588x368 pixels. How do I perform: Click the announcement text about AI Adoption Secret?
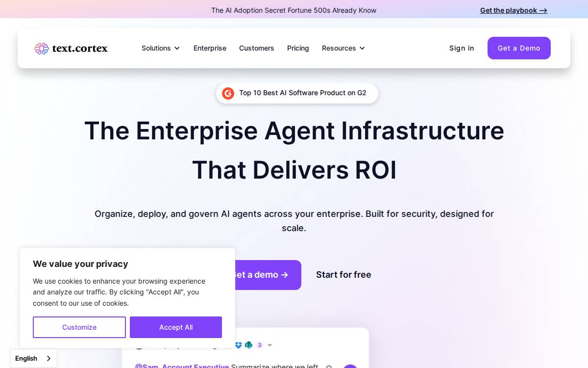294,10
